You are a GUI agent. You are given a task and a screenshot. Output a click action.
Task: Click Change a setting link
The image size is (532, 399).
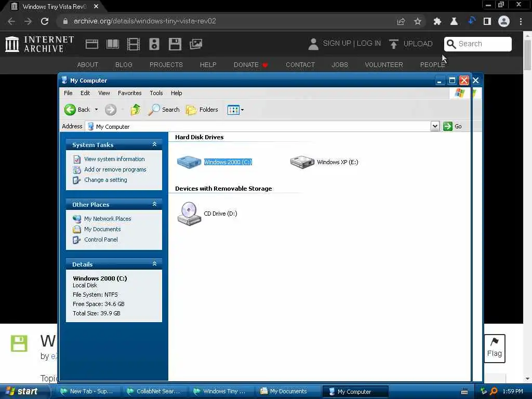105,180
